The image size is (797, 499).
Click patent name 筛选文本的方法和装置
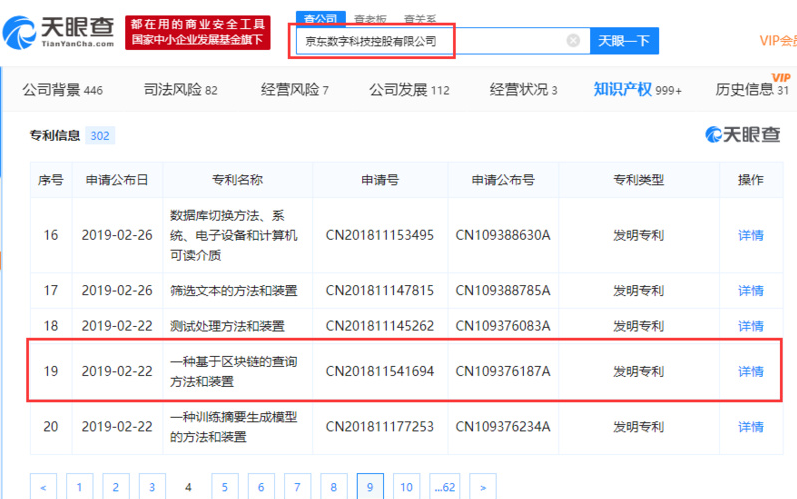point(233,291)
